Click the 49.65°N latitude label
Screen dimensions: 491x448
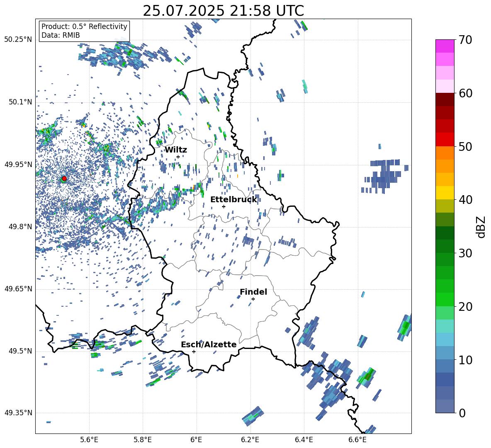pos(18,289)
